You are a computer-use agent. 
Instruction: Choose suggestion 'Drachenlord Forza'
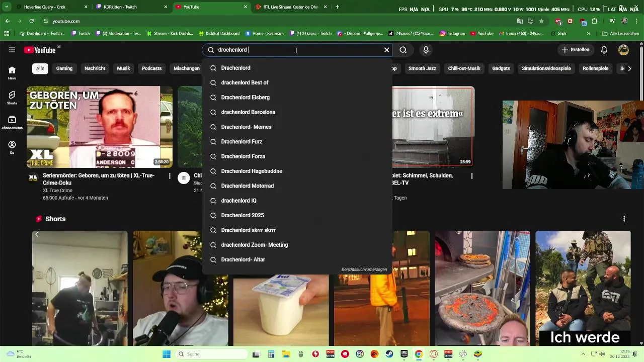(x=297, y=156)
